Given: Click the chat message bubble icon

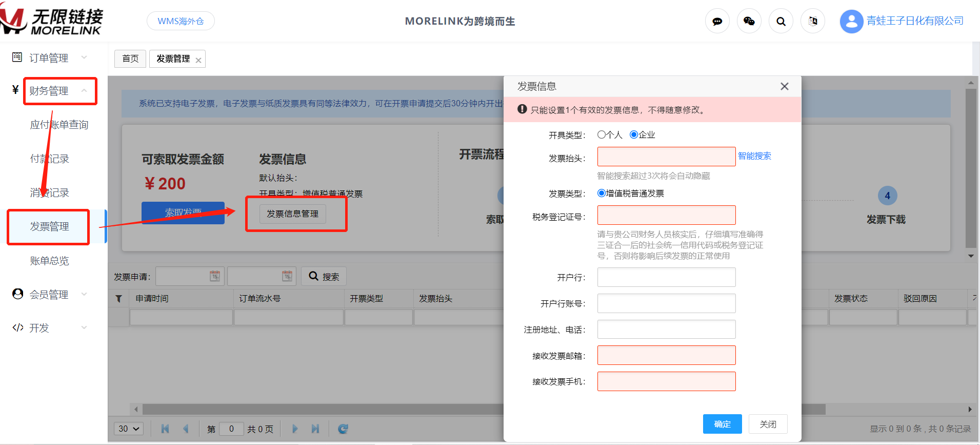Looking at the screenshot, I should point(717,22).
